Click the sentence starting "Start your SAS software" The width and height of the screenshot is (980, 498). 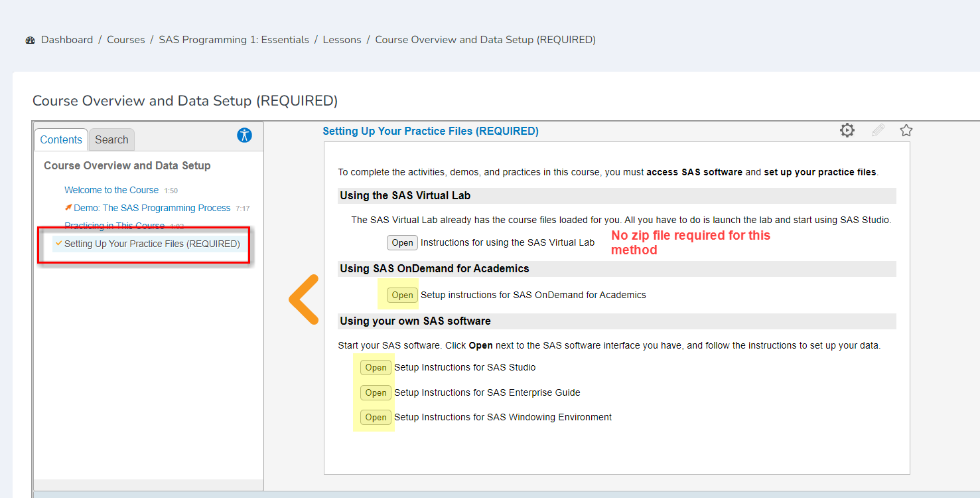(x=609, y=345)
